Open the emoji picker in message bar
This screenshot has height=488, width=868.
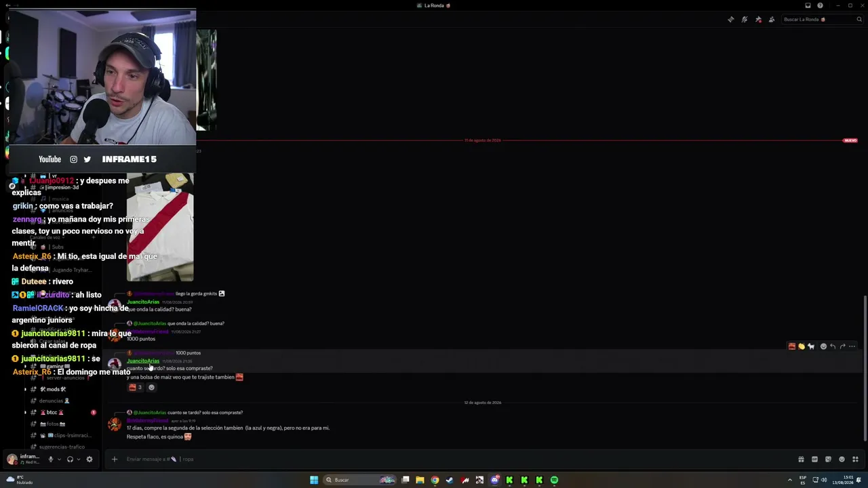click(842, 459)
